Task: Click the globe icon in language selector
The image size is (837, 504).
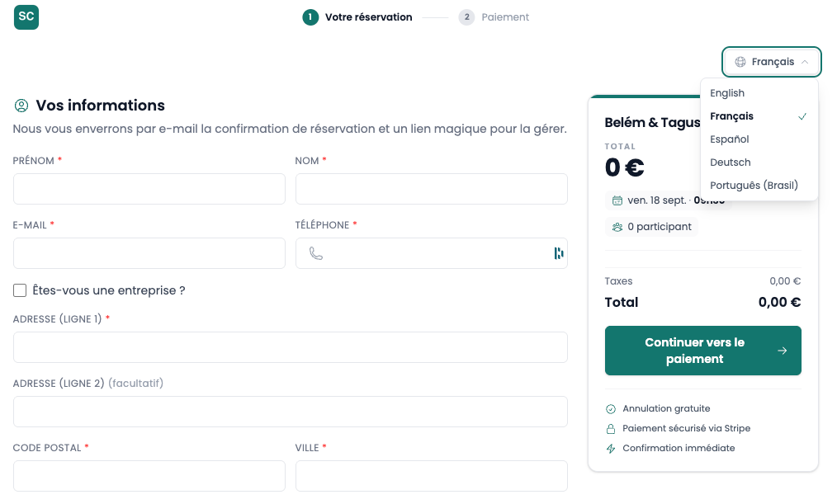Action: (x=740, y=62)
